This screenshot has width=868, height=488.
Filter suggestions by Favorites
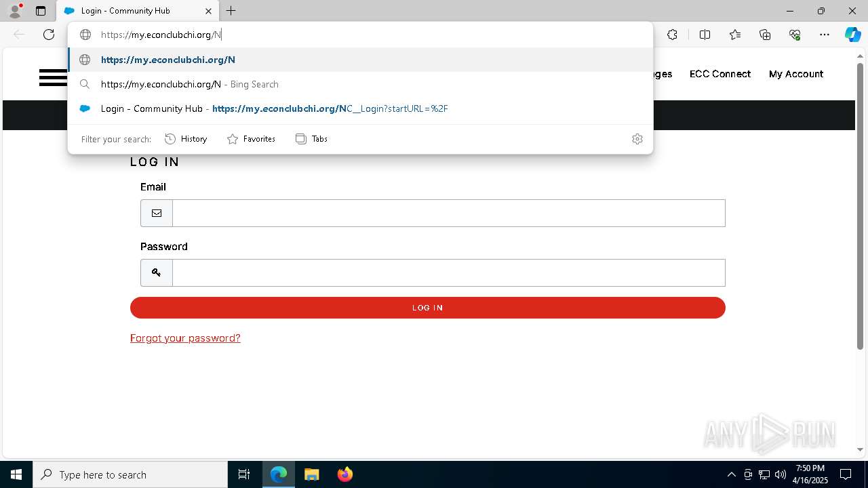(251, 139)
